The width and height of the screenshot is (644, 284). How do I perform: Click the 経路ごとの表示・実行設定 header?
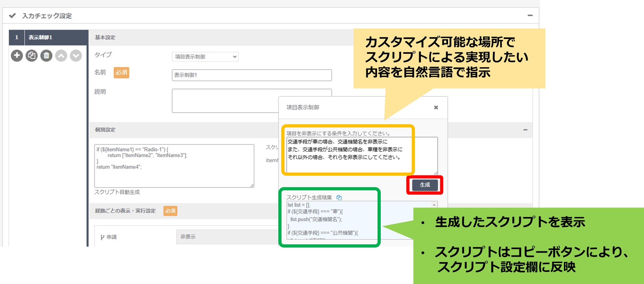(x=125, y=211)
